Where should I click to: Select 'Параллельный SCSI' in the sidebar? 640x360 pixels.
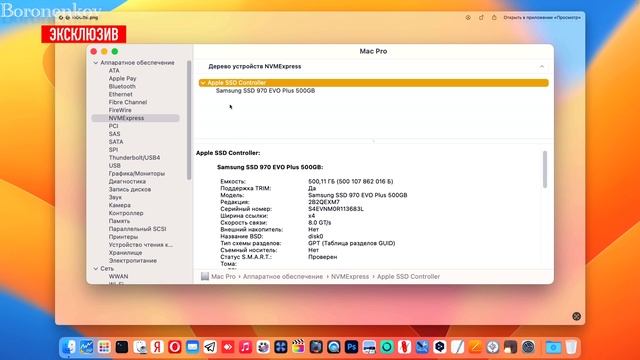[137, 229]
